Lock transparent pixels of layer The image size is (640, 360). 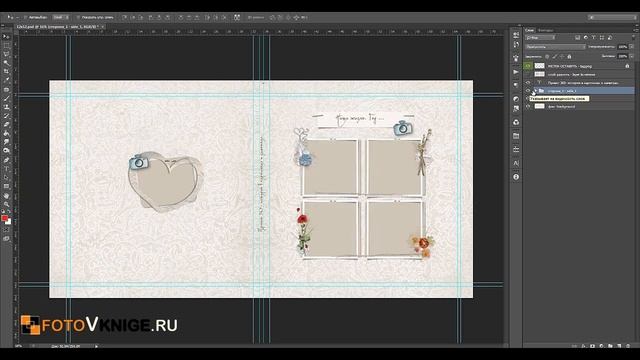tap(547, 57)
